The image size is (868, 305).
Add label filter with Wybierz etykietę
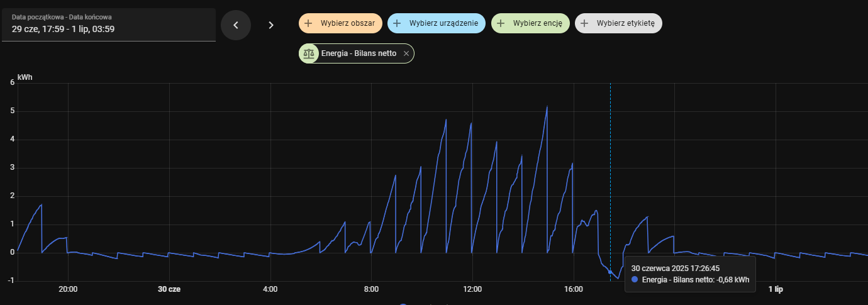(x=618, y=24)
